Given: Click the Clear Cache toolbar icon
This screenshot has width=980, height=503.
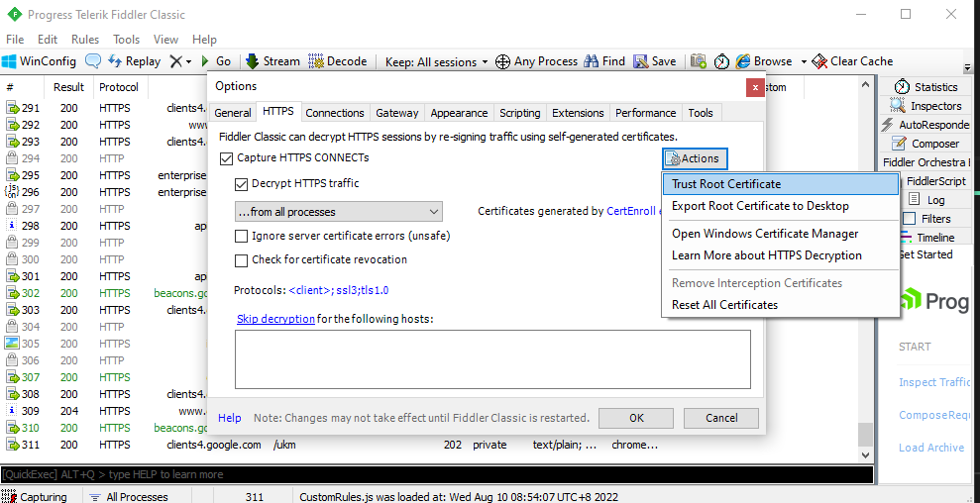Looking at the screenshot, I should click(x=819, y=61).
